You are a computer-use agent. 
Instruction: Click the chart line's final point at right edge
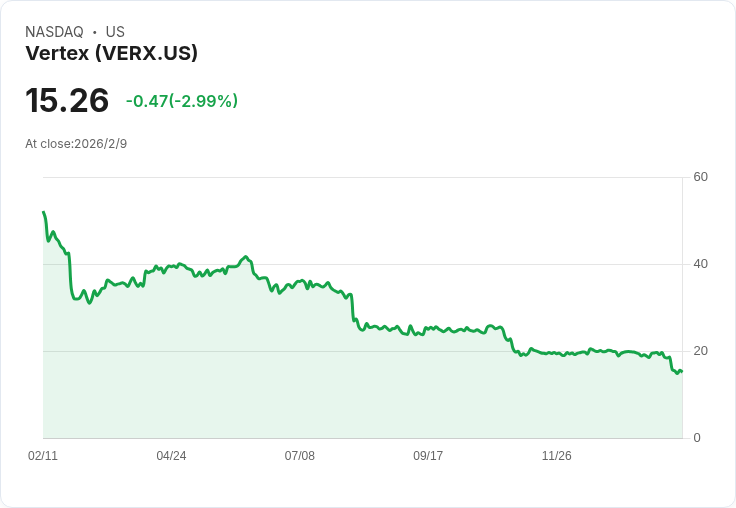682,371
